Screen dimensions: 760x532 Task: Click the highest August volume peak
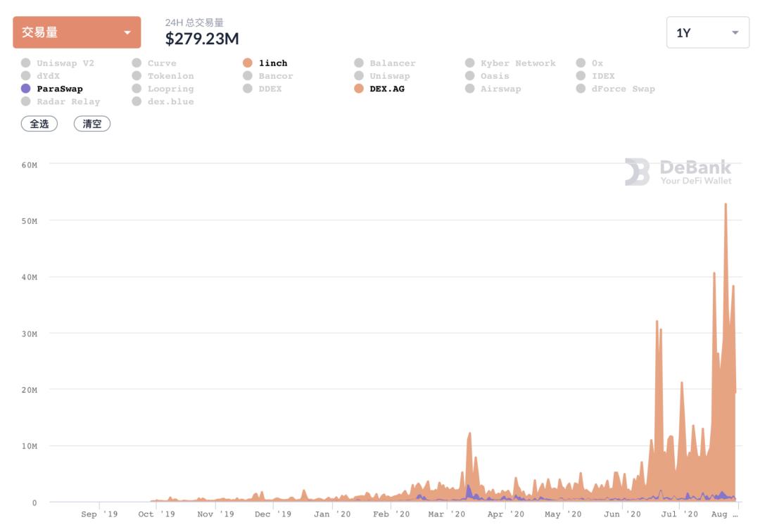pos(726,205)
